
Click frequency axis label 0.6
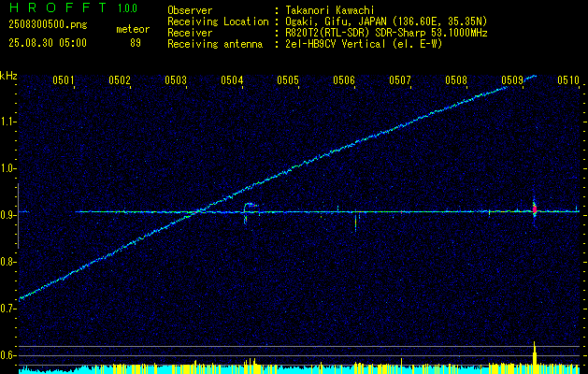pyautogui.click(x=7, y=355)
